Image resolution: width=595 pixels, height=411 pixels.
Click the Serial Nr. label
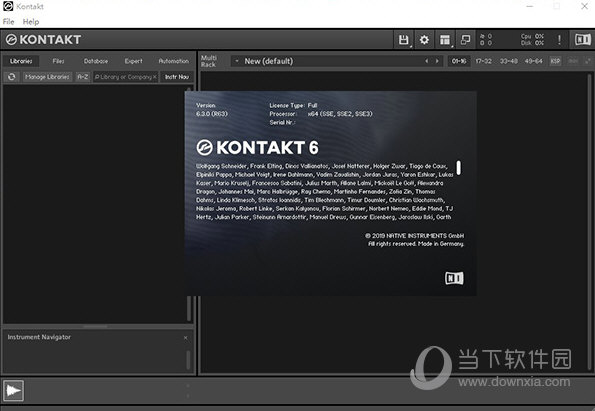point(282,122)
